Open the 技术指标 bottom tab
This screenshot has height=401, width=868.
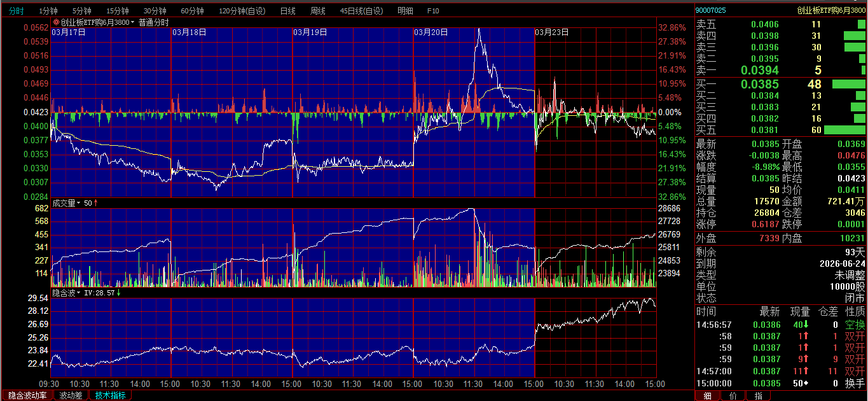pyautogui.click(x=110, y=395)
